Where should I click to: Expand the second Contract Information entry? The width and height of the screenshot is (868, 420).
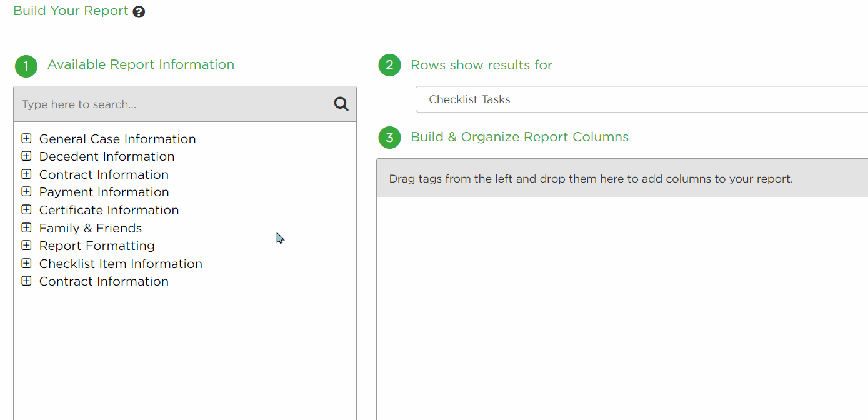tap(26, 281)
